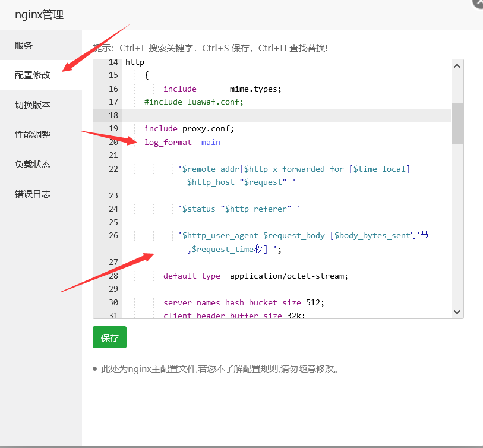Click '$http_host' on wrapped line
This screenshot has width=483, height=448.
[211, 182]
